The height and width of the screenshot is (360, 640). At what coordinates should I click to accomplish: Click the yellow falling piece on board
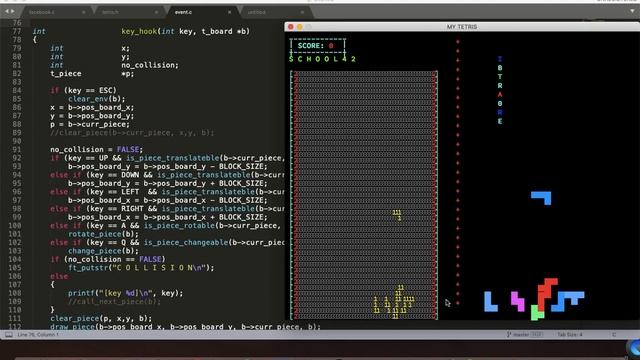coord(397,215)
